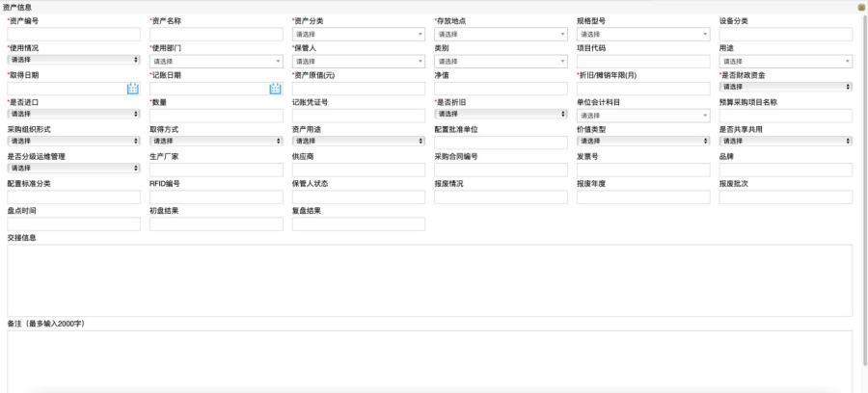Expand the 价值类型 select box
The width and height of the screenshot is (868, 393).
642,142
